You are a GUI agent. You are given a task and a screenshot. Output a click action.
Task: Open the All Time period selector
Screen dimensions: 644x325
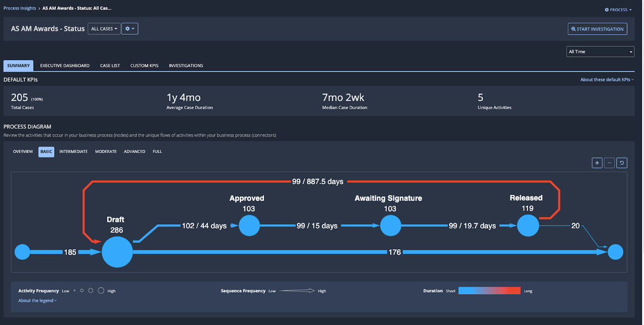point(600,52)
